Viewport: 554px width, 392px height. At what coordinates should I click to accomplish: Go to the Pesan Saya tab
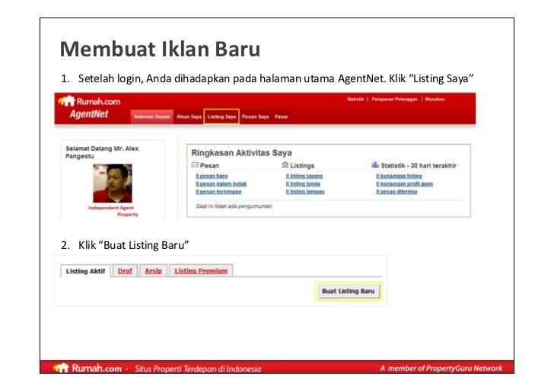255,116
